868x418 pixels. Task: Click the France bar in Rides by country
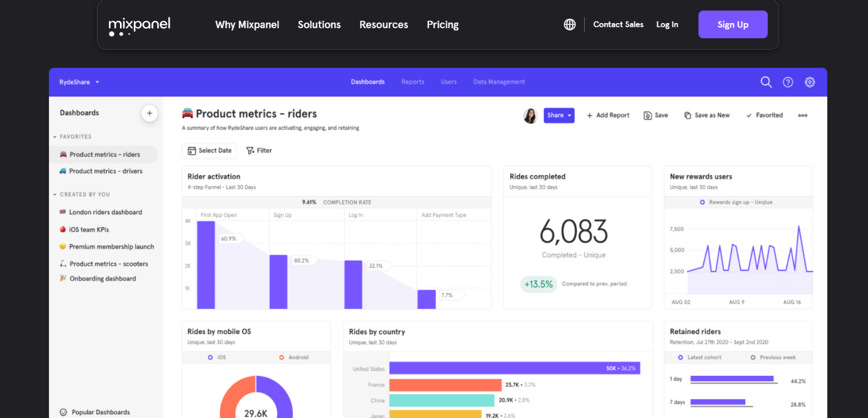coord(445,385)
